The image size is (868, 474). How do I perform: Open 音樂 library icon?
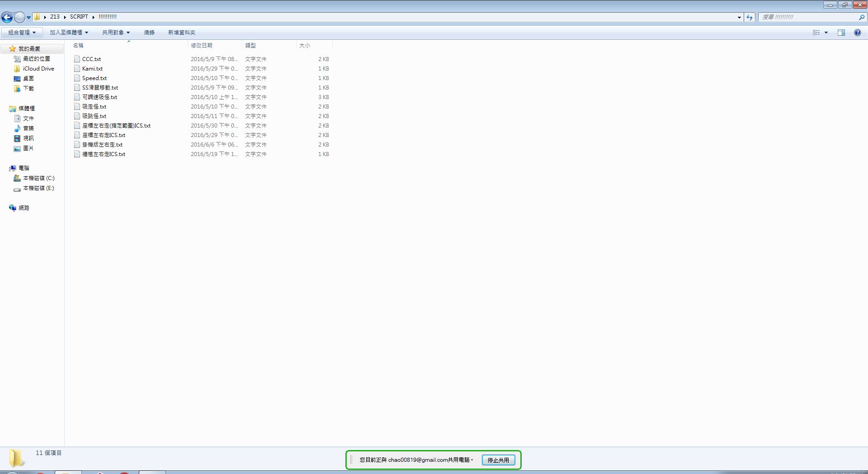tap(17, 128)
